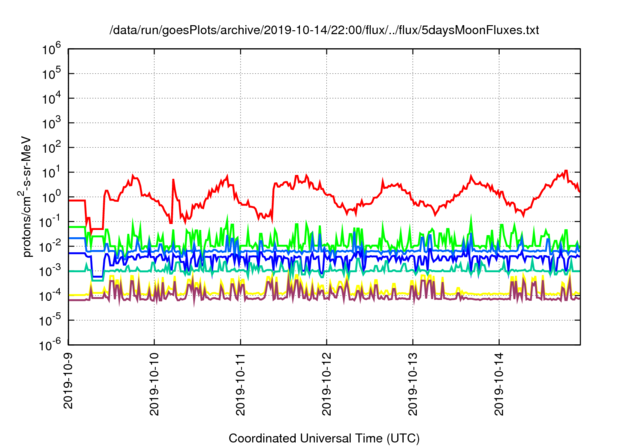The height and width of the screenshot is (448, 640).
Task: Click the 10^2 y-axis tick label
Action: (x=51, y=148)
